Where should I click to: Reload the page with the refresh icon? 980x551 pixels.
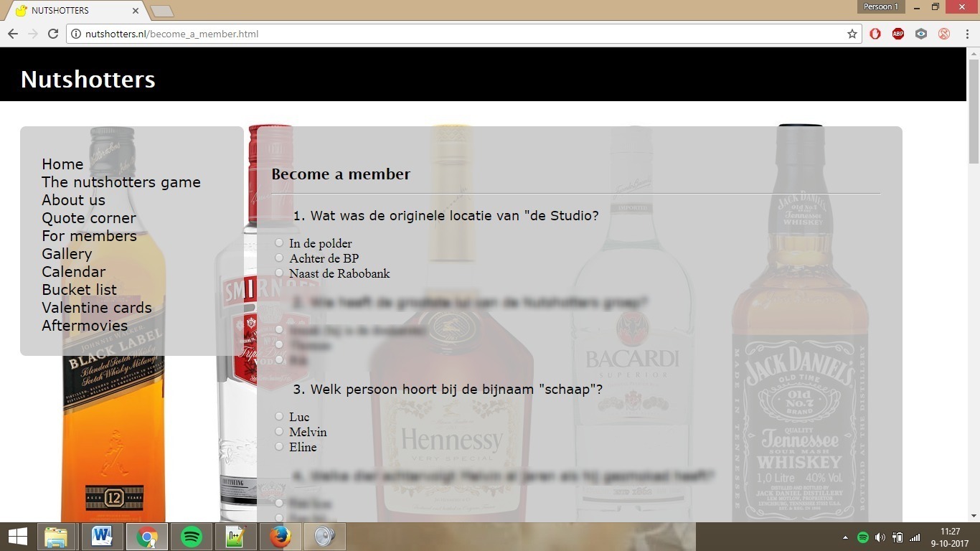pyautogui.click(x=53, y=34)
